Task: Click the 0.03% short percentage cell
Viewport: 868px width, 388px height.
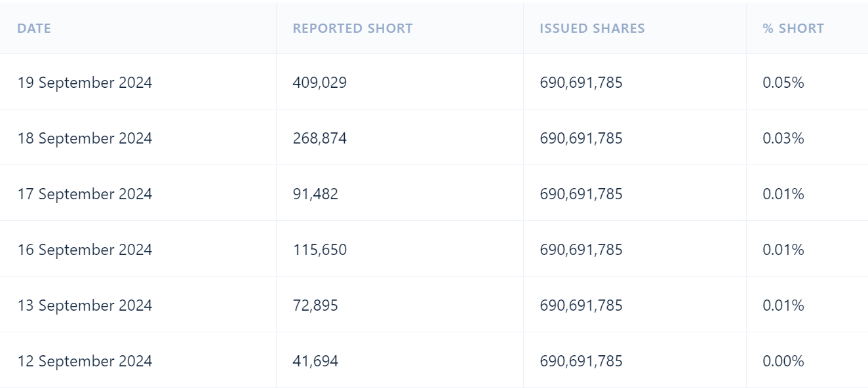Action: coord(783,138)
